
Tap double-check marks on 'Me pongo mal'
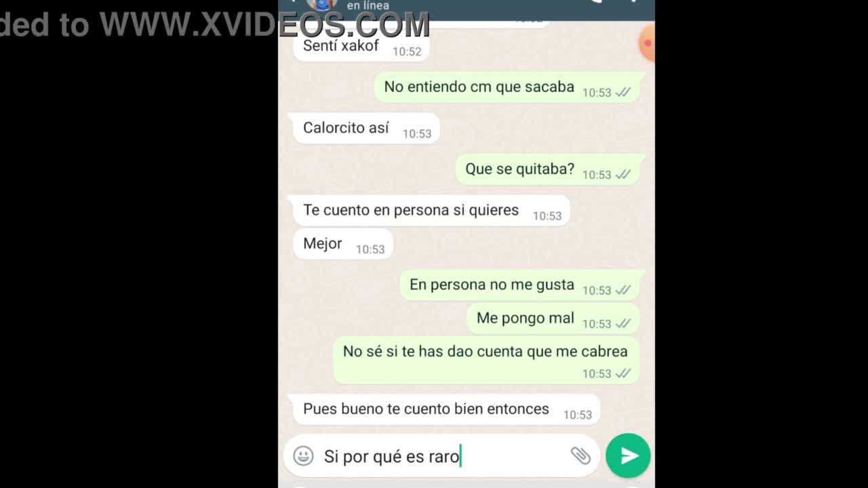[623, 324]
